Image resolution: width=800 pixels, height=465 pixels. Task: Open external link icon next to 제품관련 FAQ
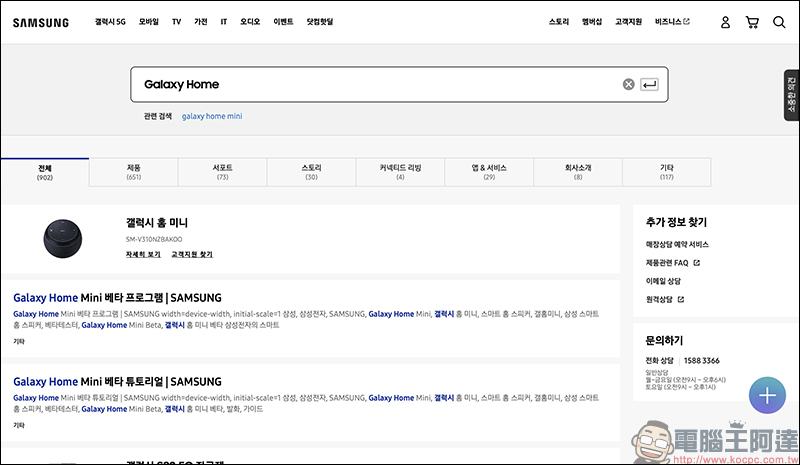tap(697, 263)
